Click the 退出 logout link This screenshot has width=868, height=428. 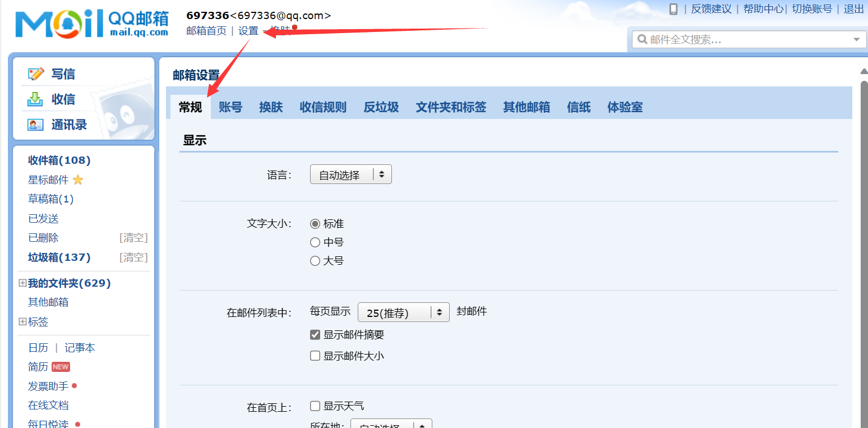[x=854, y=9]
